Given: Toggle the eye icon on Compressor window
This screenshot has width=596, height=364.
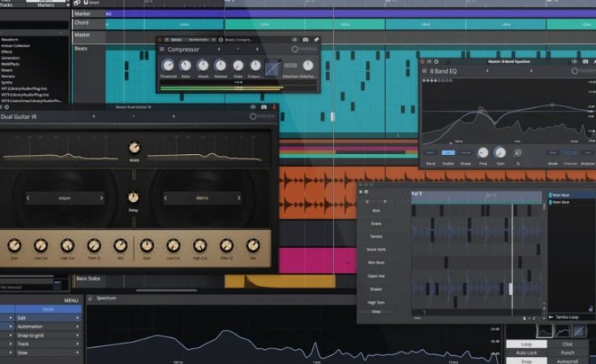Looking at the screenshot, I should coord(295,39).
